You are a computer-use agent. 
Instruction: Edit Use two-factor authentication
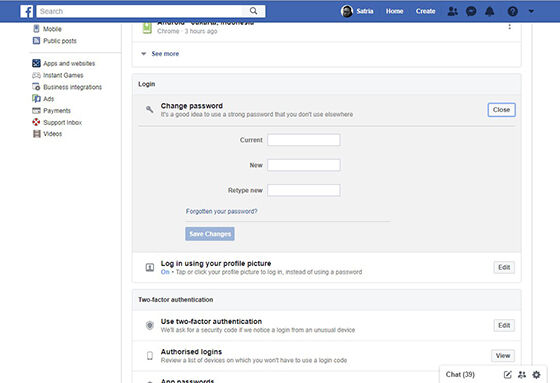pos(504,325)
